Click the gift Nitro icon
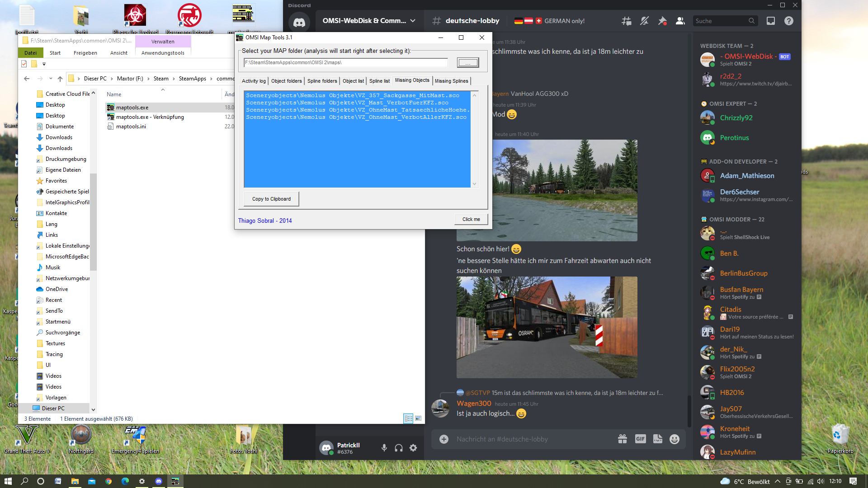The width and height of the screenshot is (868, 488). 623,439
